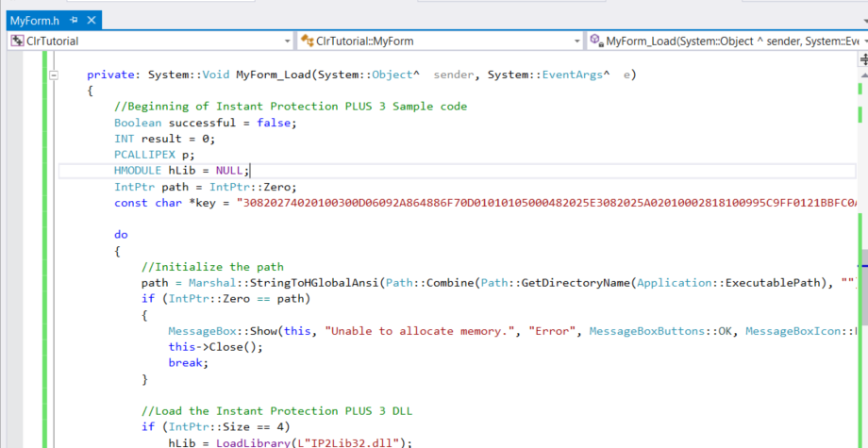Click 'Path::GetDirectoryName' in the path line
Viewport: 868px width, 448px height.
(555, 283)
